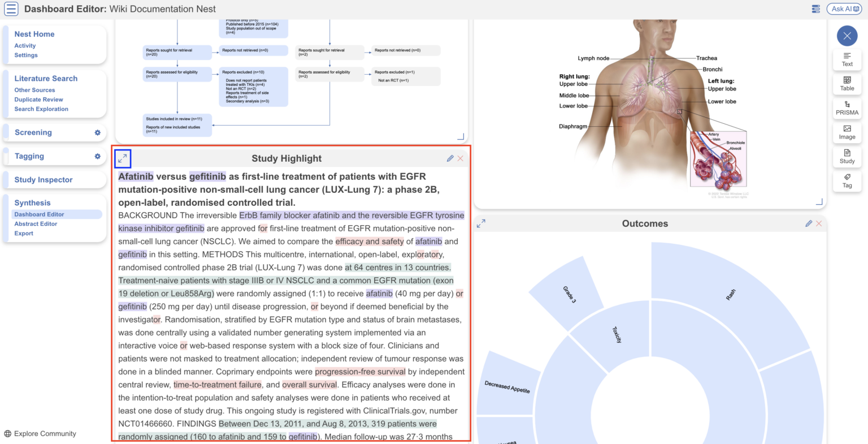
Task: Expand the Study Highlight card
Action: click(x=123, y=159)
